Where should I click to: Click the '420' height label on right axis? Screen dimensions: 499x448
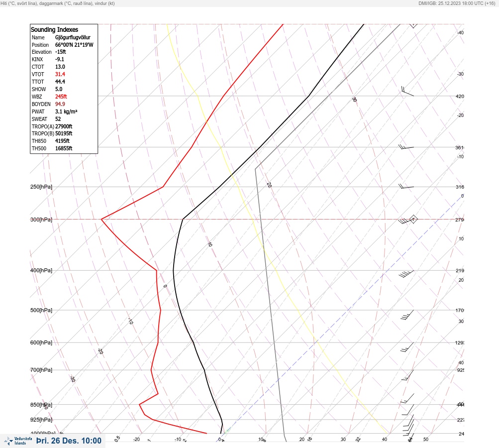click(460, 96)
